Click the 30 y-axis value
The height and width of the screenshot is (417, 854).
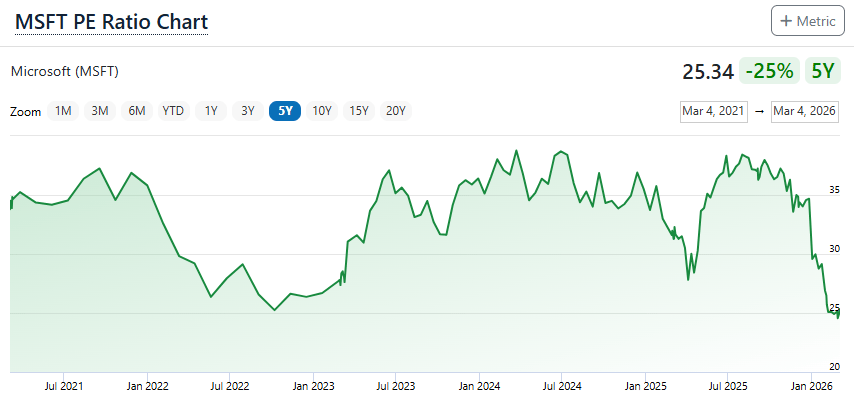coord(834,249)
